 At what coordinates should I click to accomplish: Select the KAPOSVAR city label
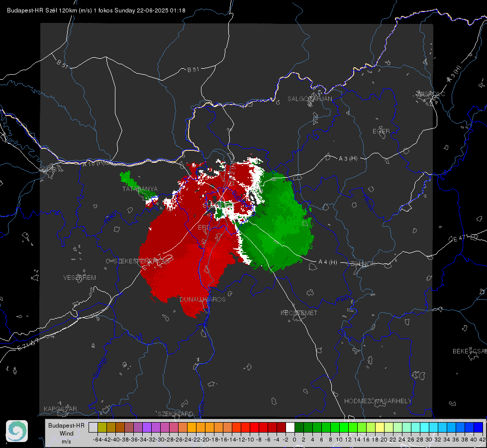[60, 409]
